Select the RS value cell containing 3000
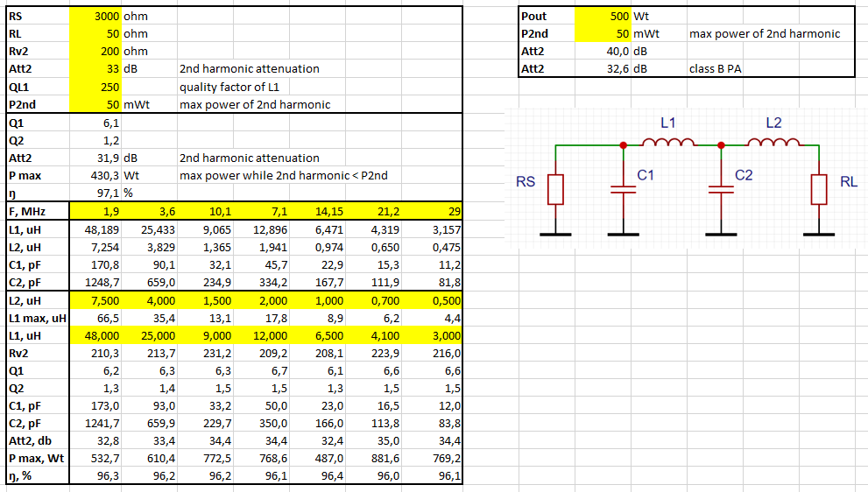 click(x=94, y=17)
